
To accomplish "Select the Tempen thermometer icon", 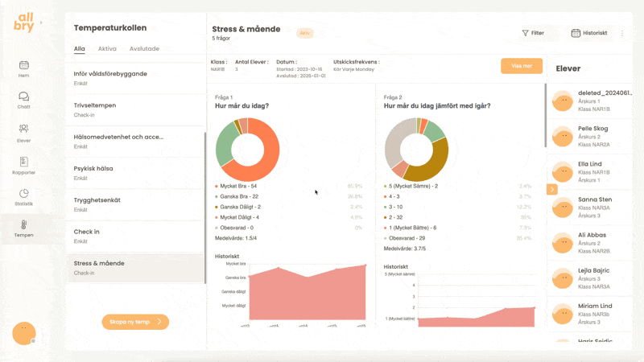I will click(24, 228).
